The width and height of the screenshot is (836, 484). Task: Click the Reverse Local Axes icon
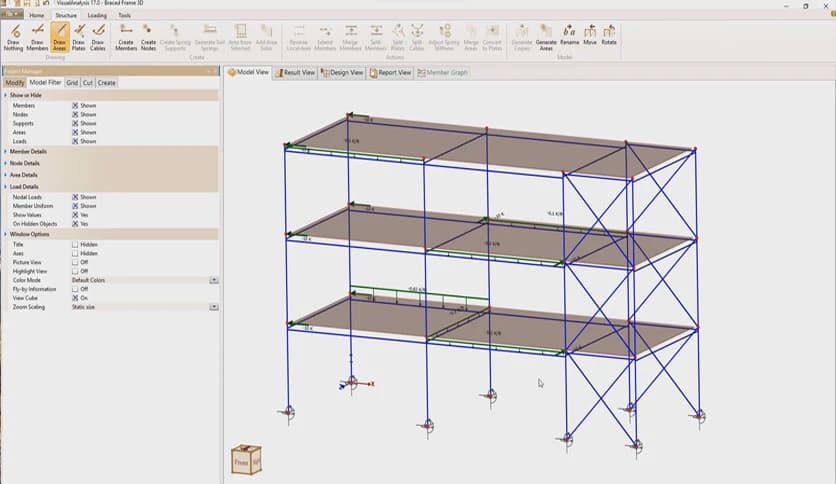(299, 37)
